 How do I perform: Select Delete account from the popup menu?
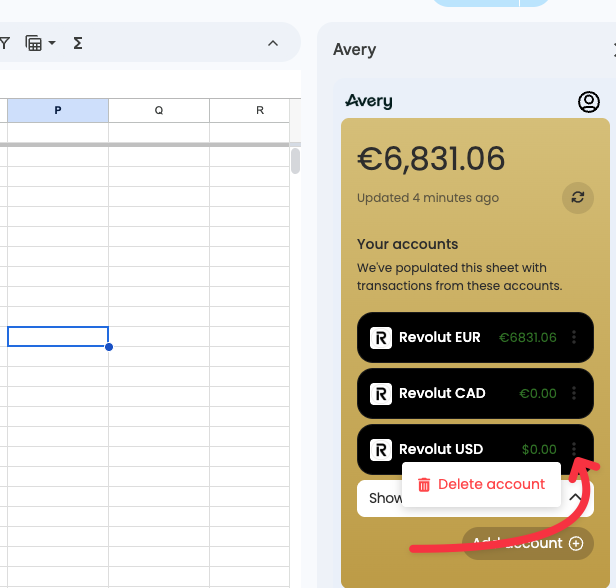click(x=491, y=485)
